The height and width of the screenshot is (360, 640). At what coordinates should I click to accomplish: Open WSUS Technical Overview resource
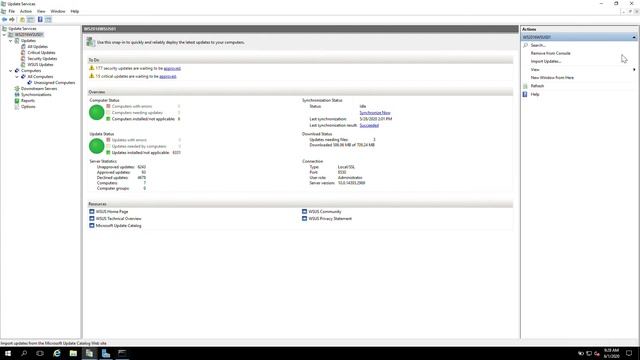coord(118,218)
